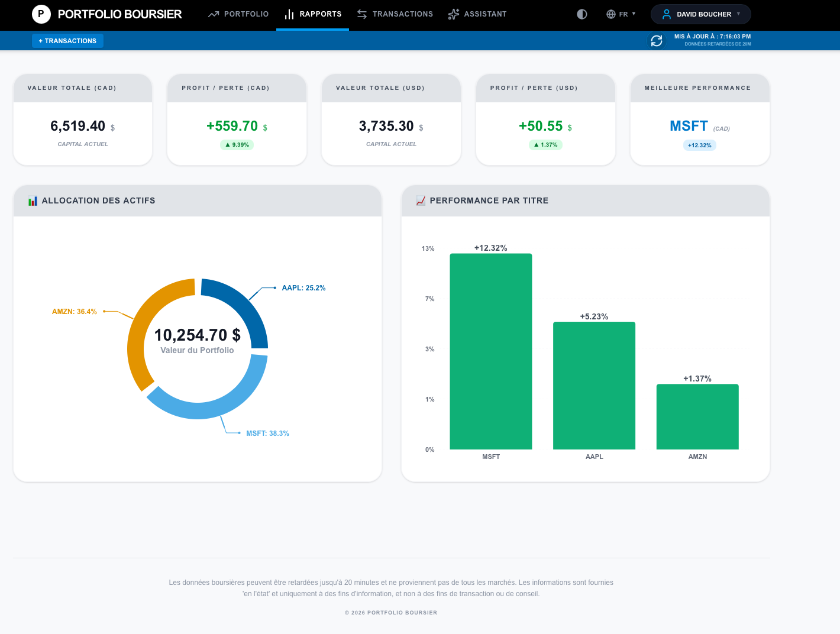The width and height of the screenshot is (840, 634).
Task: Go to the Transactions nav tab
Action: point(395,14)
